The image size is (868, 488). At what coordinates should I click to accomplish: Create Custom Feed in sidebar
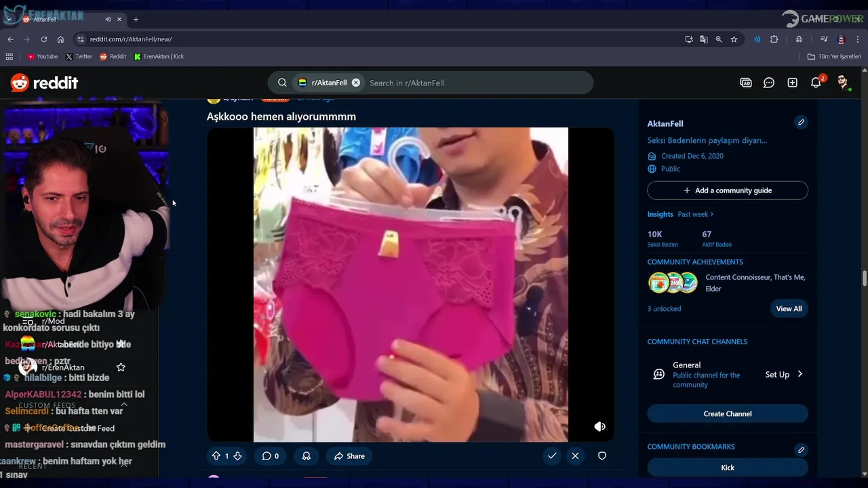70,428
